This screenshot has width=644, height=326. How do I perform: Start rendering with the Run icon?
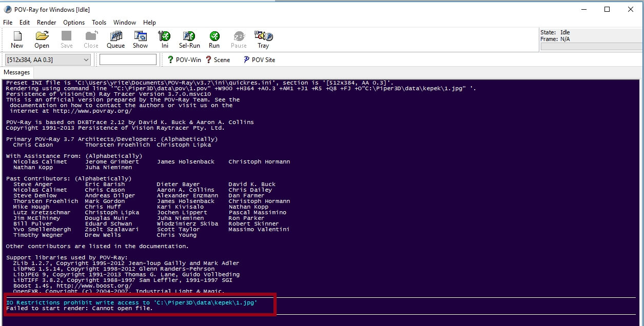[x=214, y=39]
